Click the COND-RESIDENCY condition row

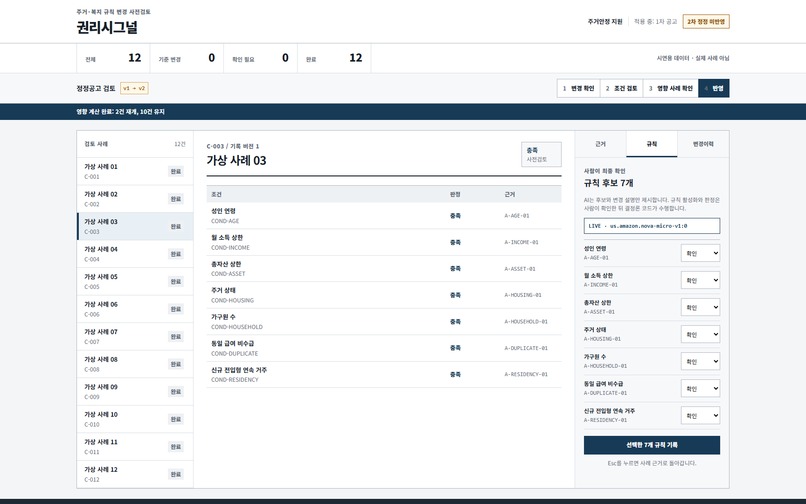(383, 374)
